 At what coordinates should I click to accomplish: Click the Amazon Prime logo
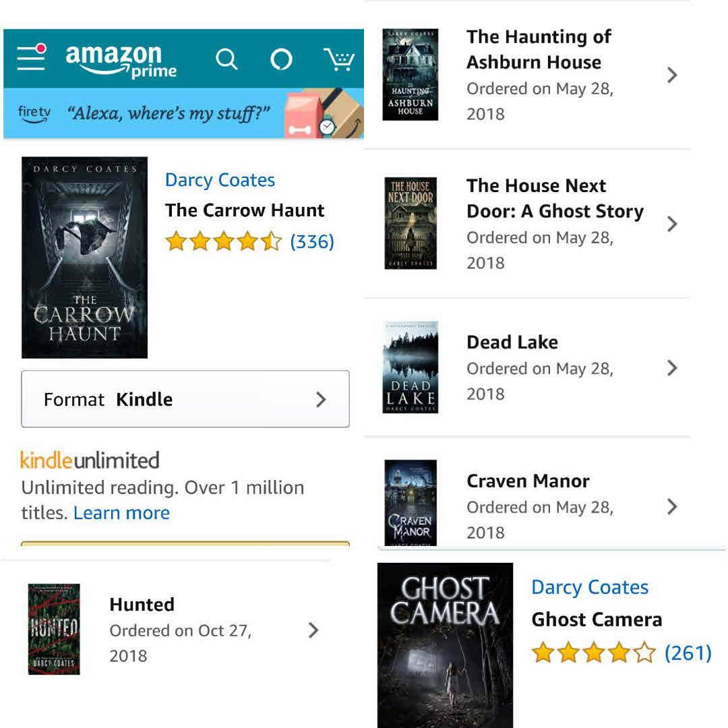[121, 61]
